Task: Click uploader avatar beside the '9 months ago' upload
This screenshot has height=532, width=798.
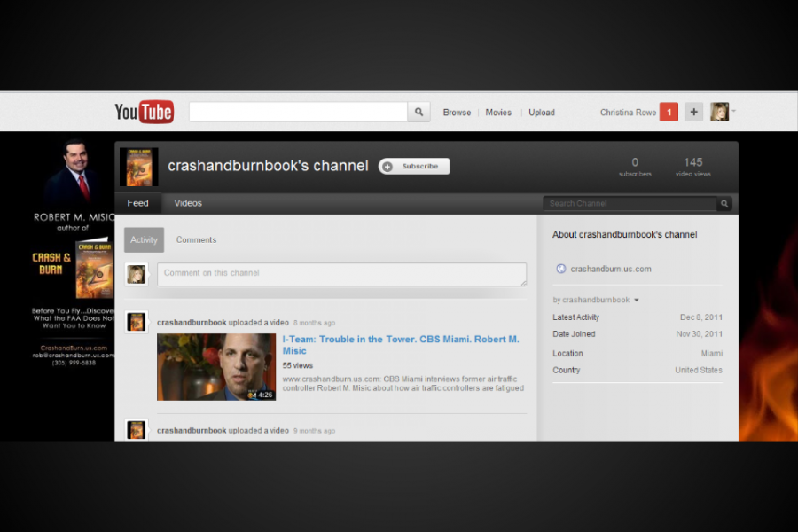Action: coord(137,430)
